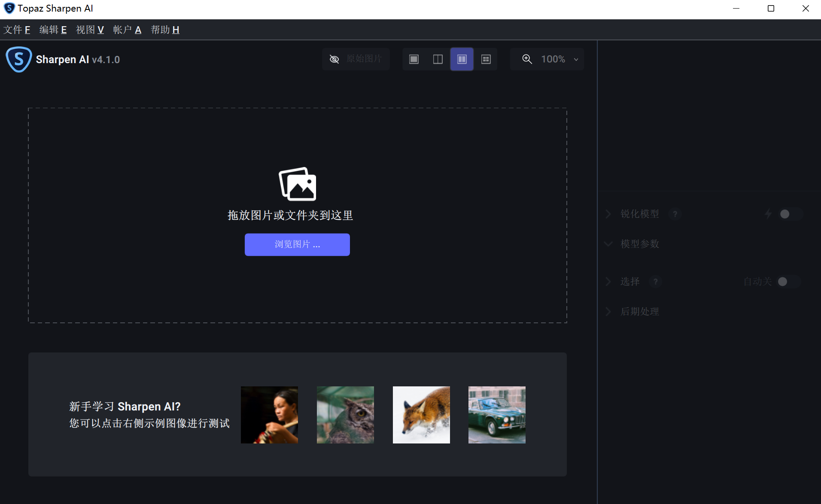Select the single view layout icon
821x504 pixels.
click(x=414, y=59)
